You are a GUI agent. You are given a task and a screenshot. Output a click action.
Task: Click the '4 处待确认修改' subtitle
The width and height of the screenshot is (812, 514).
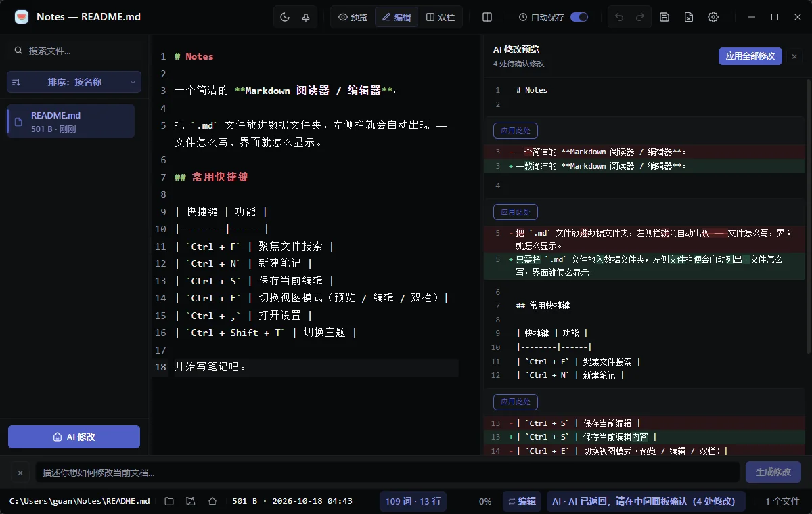pos(519,64)
